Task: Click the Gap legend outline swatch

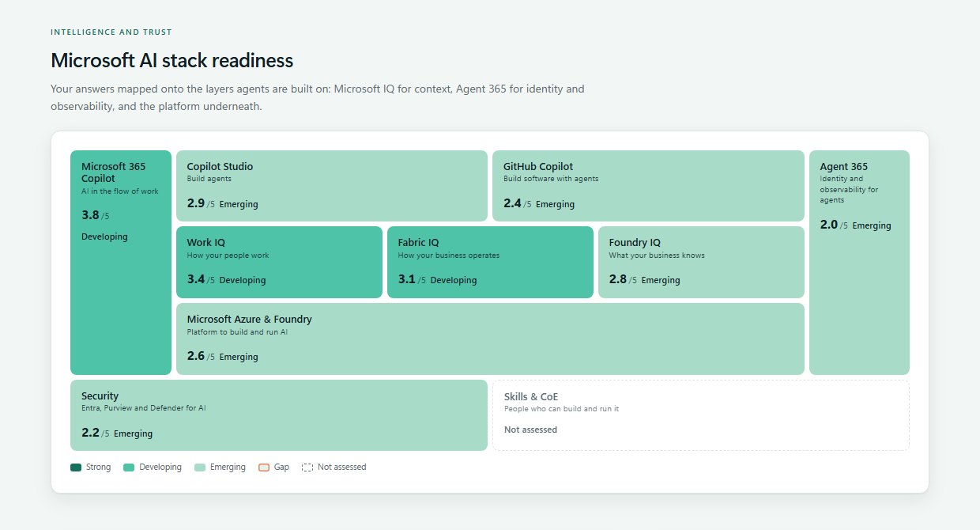Action: pos(264,468)
